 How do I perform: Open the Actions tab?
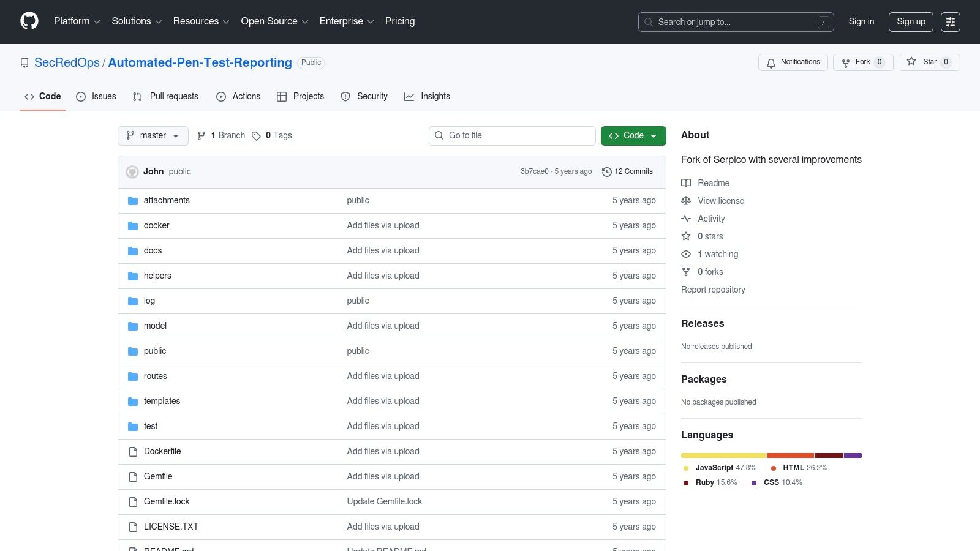coord(238,97)
